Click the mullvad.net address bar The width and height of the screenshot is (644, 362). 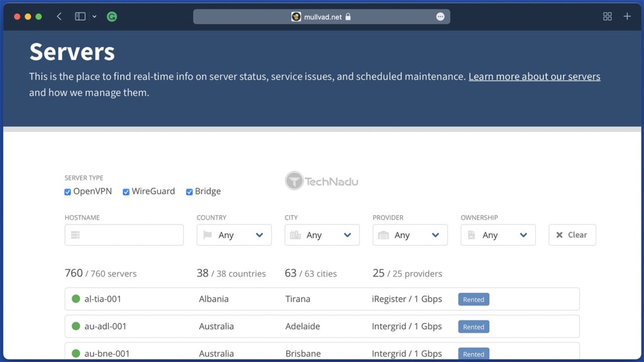pyautogui.click(x=321, y=17)
